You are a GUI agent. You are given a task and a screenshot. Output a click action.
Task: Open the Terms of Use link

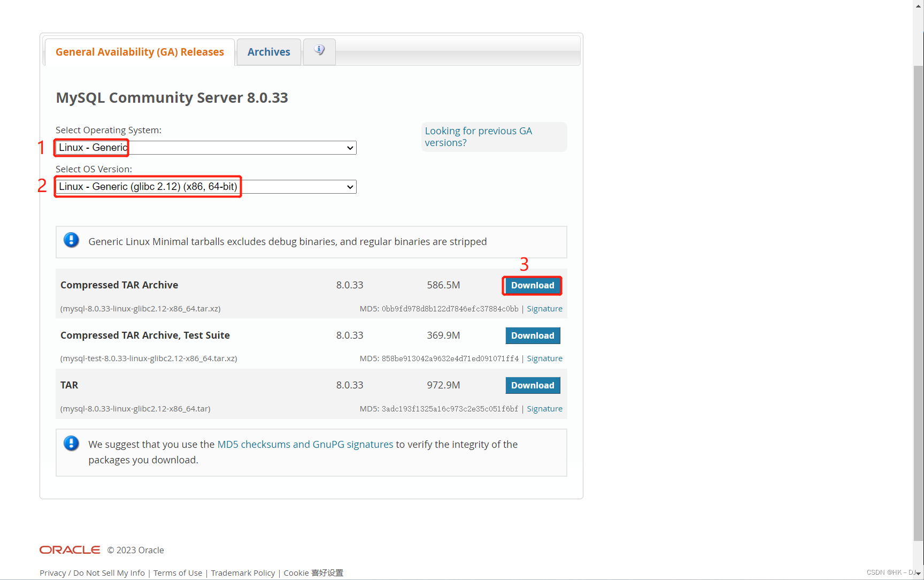click(x=178, y=573)
